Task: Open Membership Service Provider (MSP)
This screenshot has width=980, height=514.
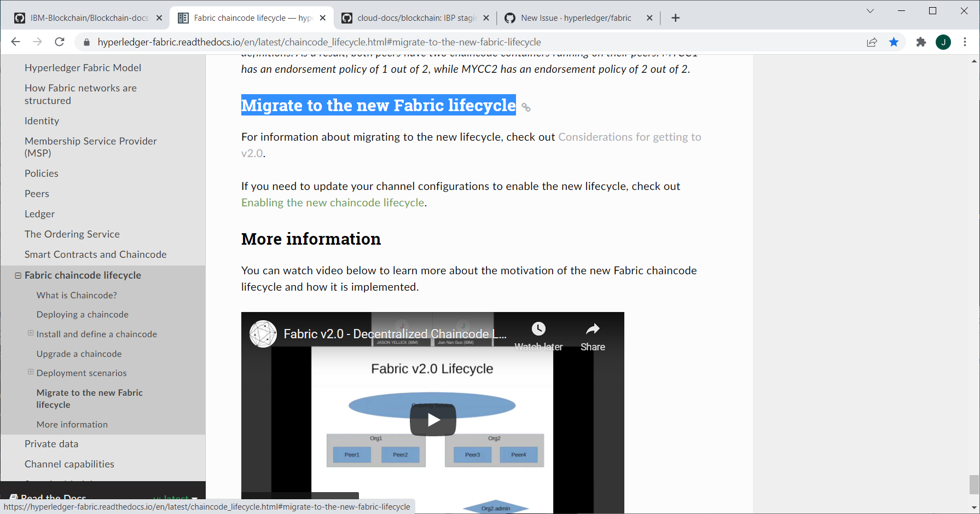Action: (90, 147)
